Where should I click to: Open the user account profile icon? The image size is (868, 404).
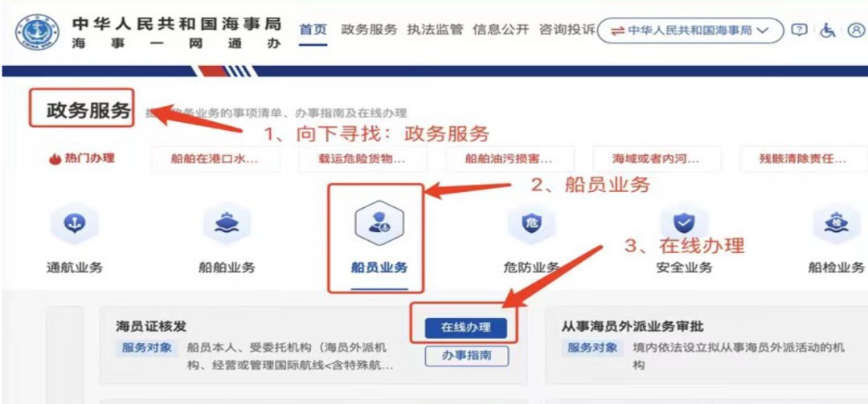(x=856, y=30)
